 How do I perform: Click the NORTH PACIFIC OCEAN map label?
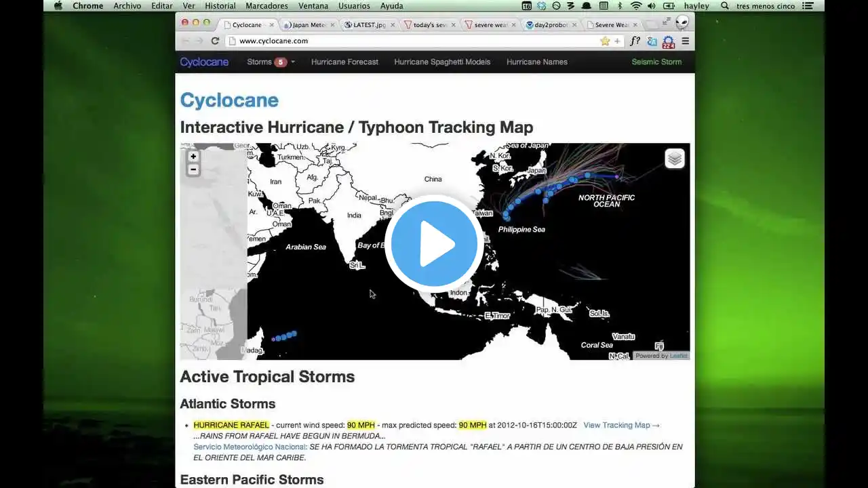pyautogui.click(x=606, y=201)
